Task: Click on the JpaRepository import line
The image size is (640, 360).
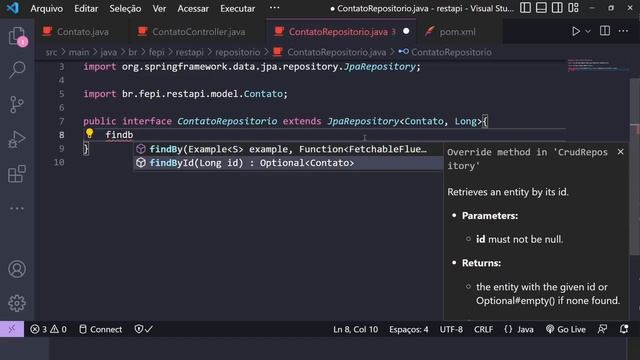Action: (251, 67)
